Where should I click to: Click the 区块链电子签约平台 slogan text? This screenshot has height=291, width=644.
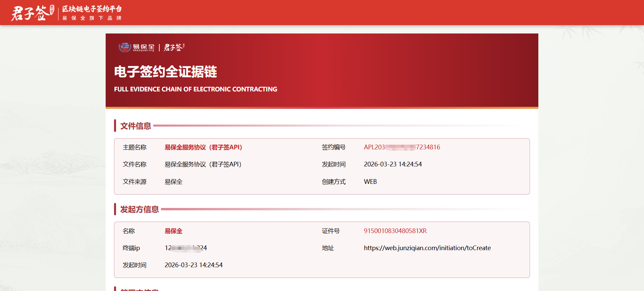tap(92, 9)
